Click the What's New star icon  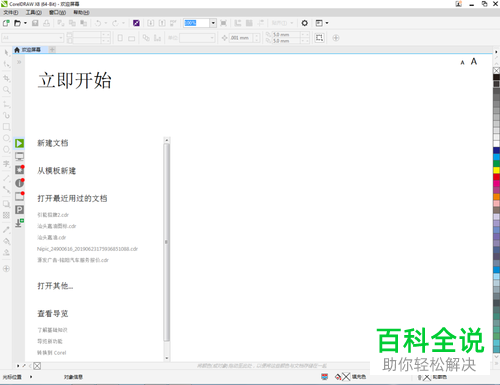coord(19,170)
